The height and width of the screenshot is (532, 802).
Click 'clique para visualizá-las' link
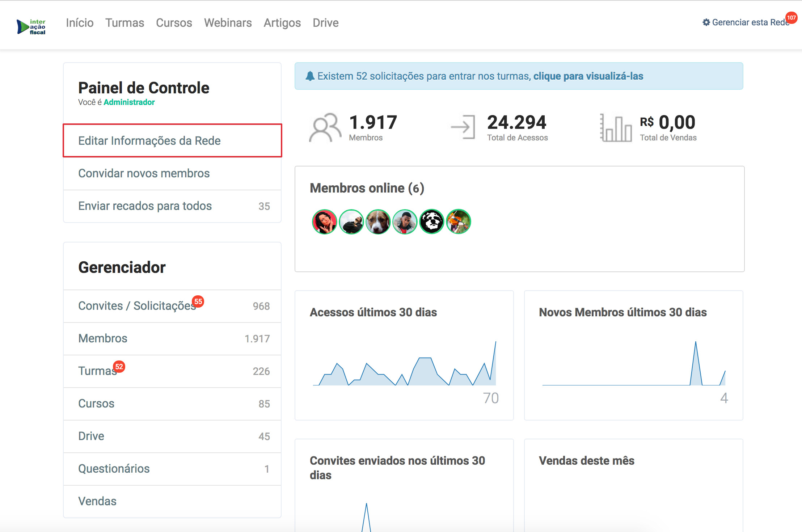coord(588,76)
